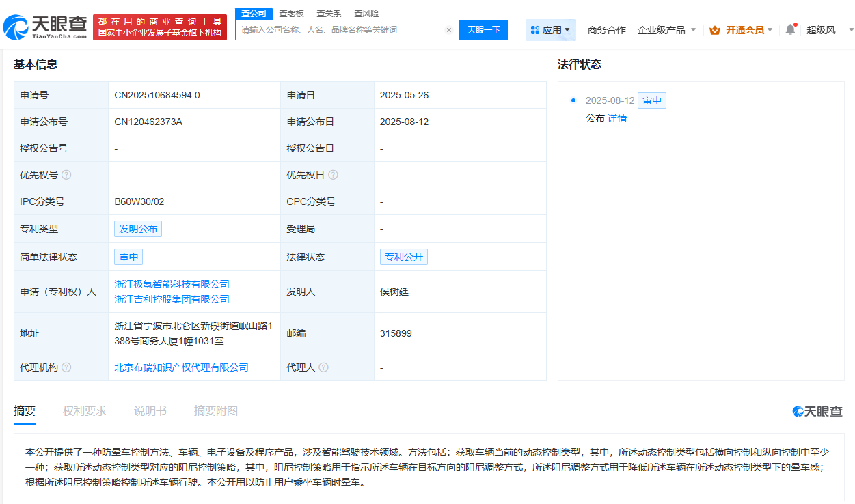Click the blue 天眼一下 search button
This screenshot has height=504, width=855.
(483, 29)
